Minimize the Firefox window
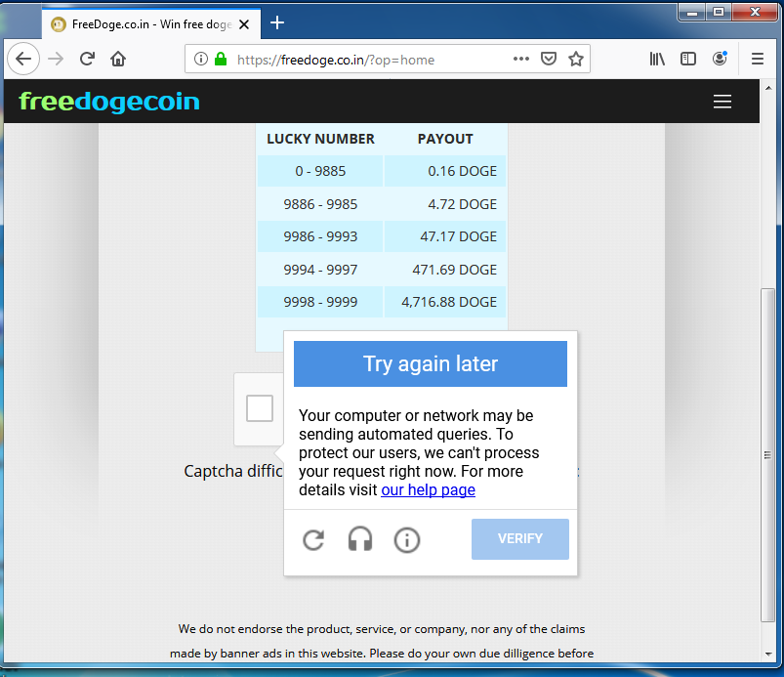This screenshot has width=784, height=677. [692, 12]
